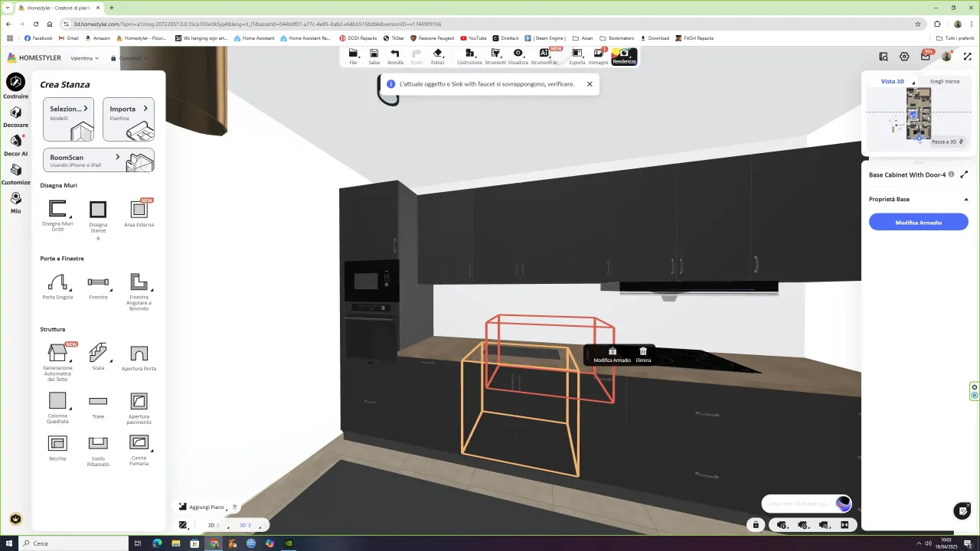Switch to the 2D view mode
This screenshot has width=980, height=551.
(x=214, y=525)
